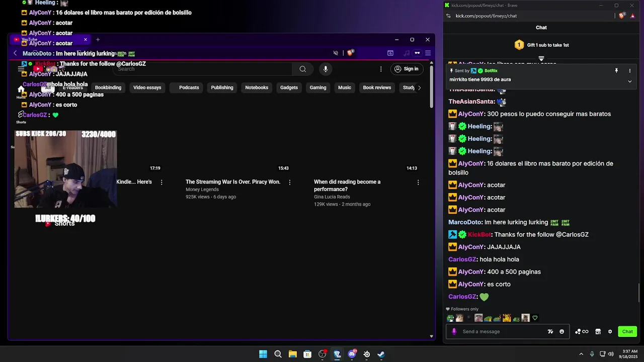Start YouTube voice search with microphone
This screenshot has height=362, width=644.
coord(326,69)
